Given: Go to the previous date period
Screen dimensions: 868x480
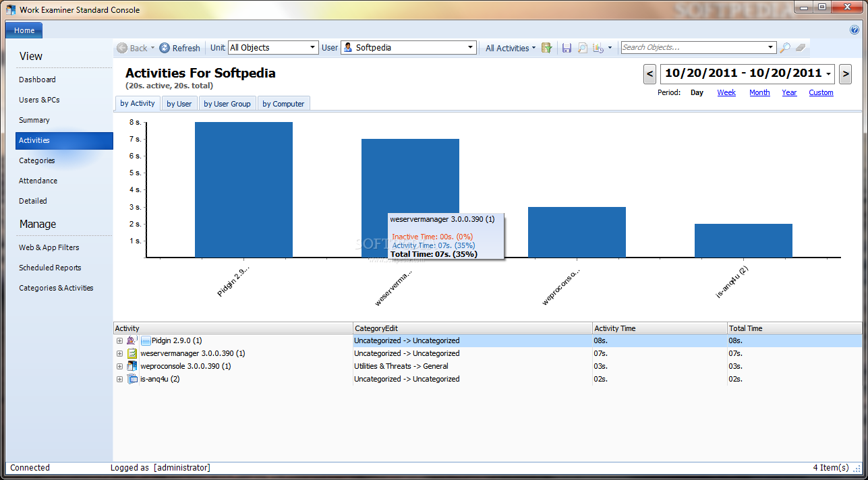Looking at the screenshot, I should (x=650, y=73).
